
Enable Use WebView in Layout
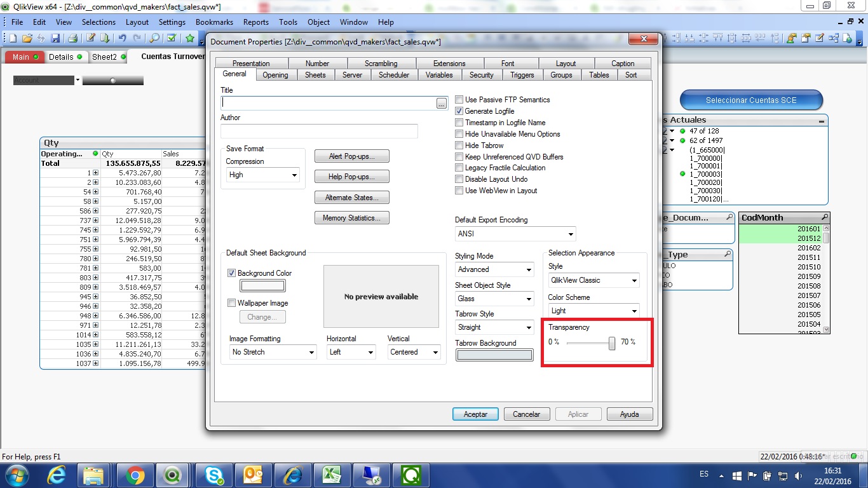(459, 191)
